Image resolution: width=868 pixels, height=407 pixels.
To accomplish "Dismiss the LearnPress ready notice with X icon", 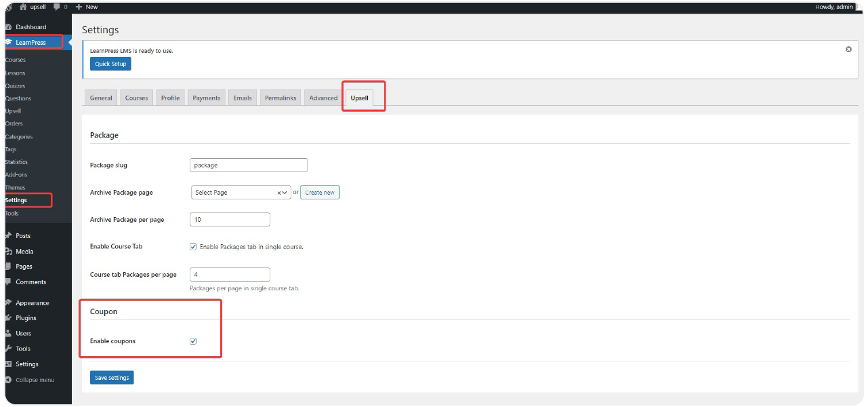I will point(848,50).
